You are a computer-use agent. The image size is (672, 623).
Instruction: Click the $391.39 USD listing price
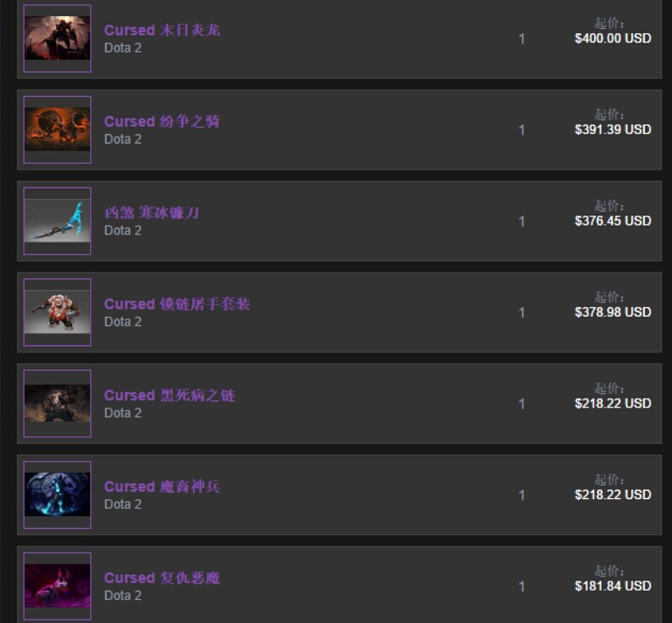coord(613,130)
